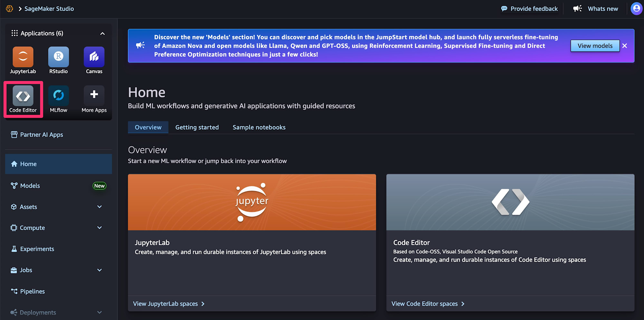Expand the Assets sidebar menu

(99, 207)
